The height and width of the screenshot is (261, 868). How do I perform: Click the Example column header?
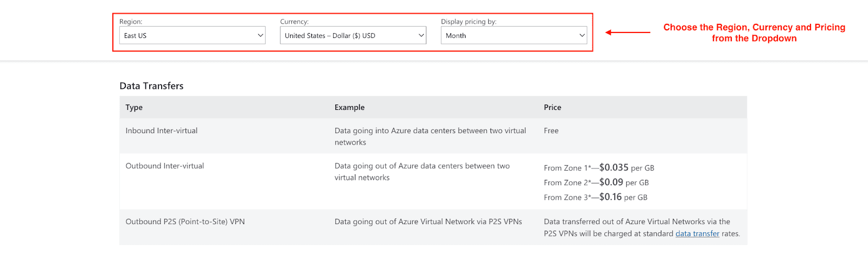click(349, 108)
